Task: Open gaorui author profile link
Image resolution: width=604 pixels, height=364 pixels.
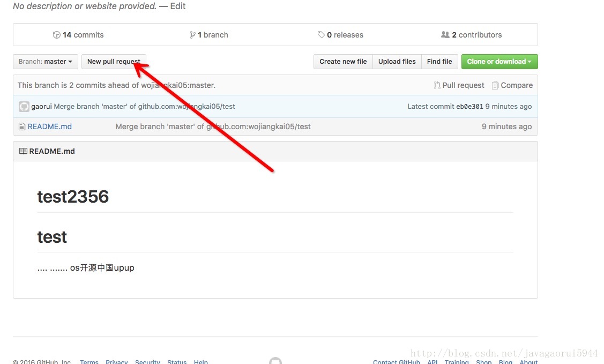Action: (x=41, y=106)
